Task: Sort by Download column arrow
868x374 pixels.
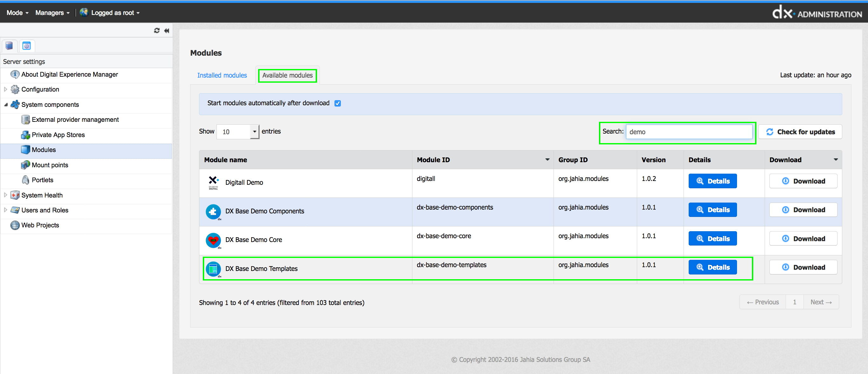Action: point(836,160)
